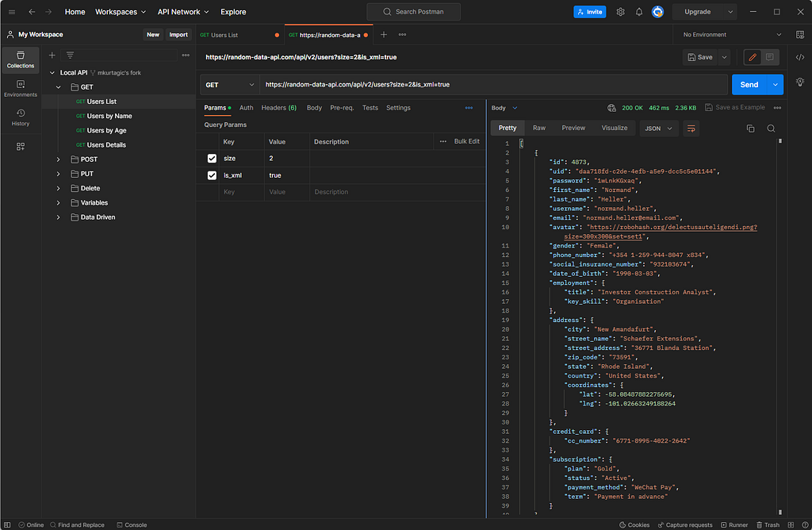Uncheck the size query parameter
The height and width of the screenshot is (530, 812).
point(212,159)
